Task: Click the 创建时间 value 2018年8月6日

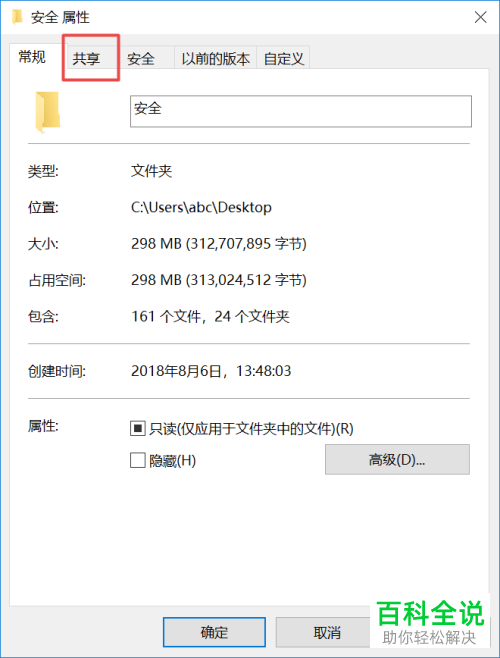Action: tap(176, 371)
